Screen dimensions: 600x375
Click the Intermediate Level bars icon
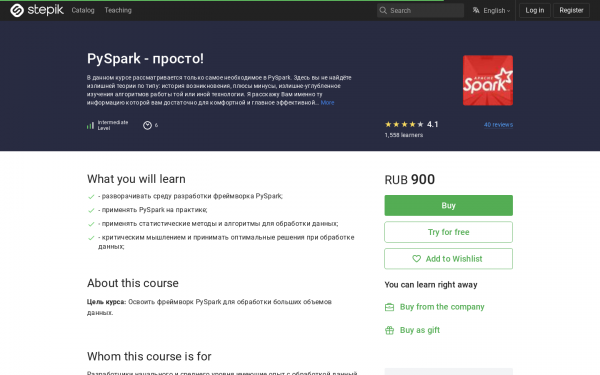coord(90,125)
